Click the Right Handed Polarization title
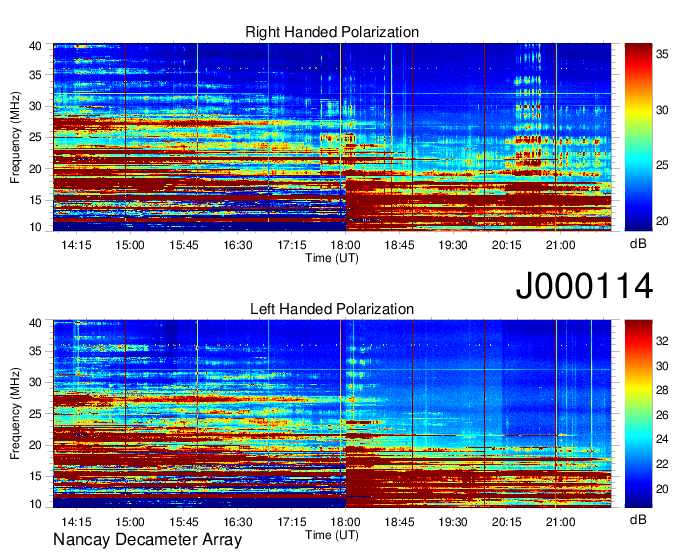Screen dimensions: 680x552 (332, 32)
